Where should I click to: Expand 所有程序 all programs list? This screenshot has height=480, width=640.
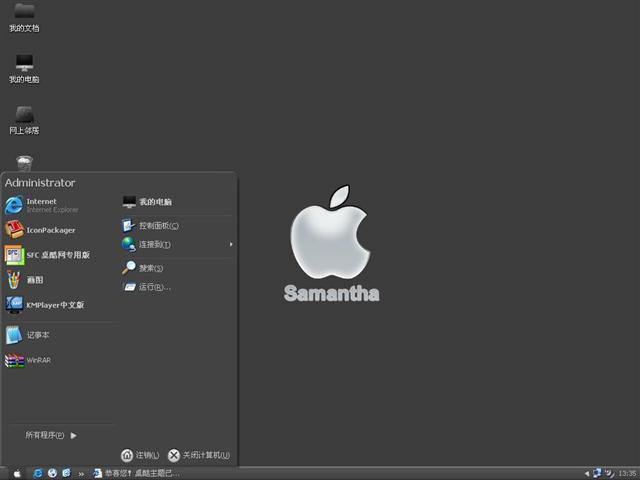50,435
